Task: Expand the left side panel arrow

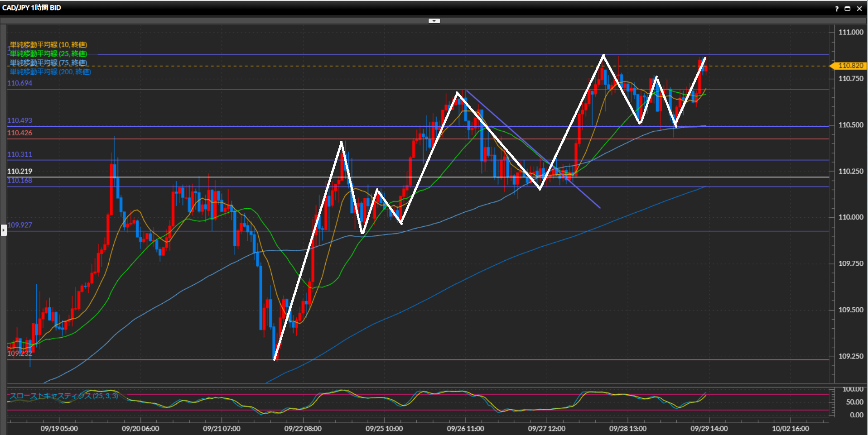Action: pos(4,230)
